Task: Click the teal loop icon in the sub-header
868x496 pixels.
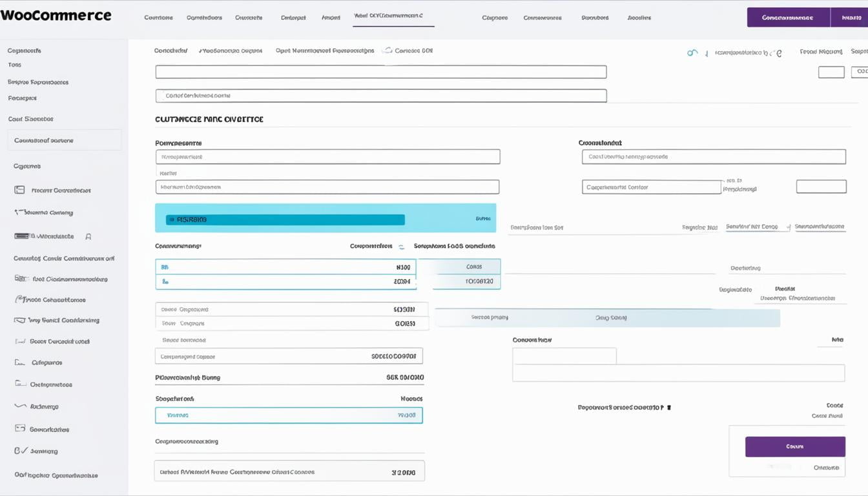Action: pos(692,53)
